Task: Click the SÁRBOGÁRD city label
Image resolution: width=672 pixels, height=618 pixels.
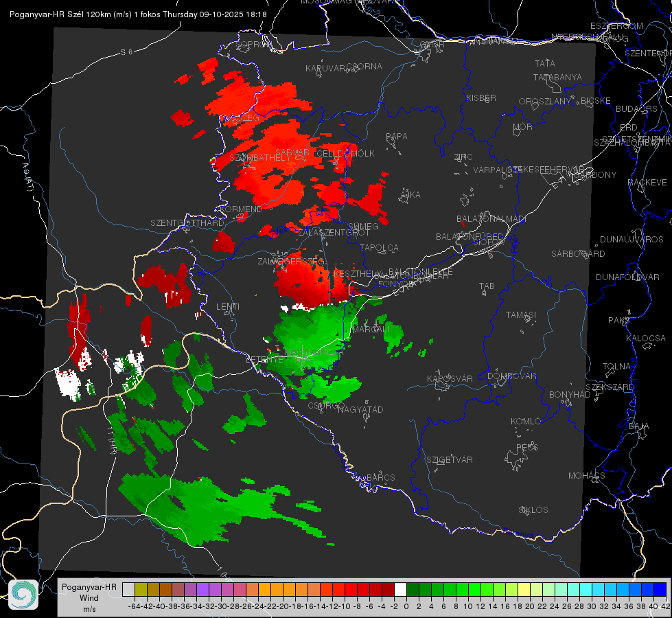Action: click(x=578, y=253)
